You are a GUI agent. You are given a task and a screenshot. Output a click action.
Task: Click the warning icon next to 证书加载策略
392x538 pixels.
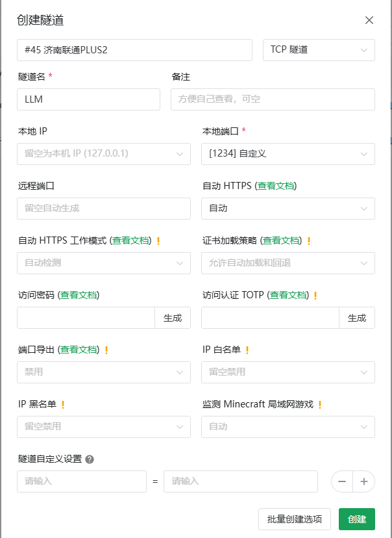pos(308,240)
